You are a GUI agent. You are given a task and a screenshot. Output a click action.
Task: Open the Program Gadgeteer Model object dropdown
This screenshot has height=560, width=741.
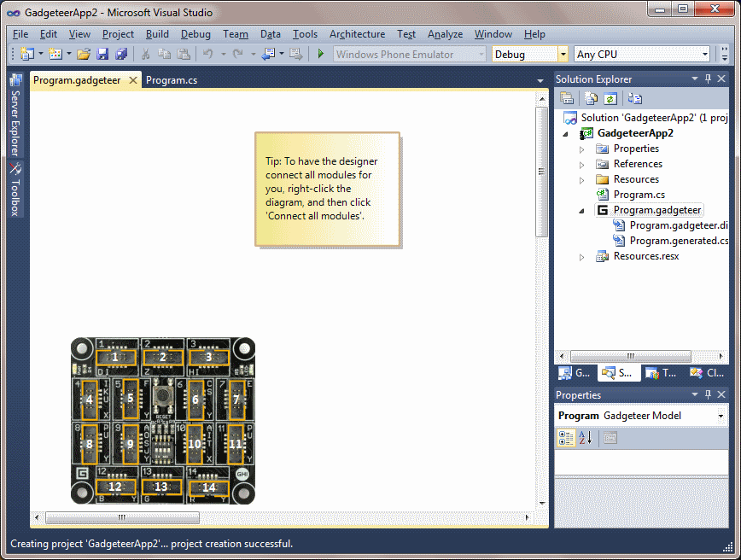pos(721,417)
